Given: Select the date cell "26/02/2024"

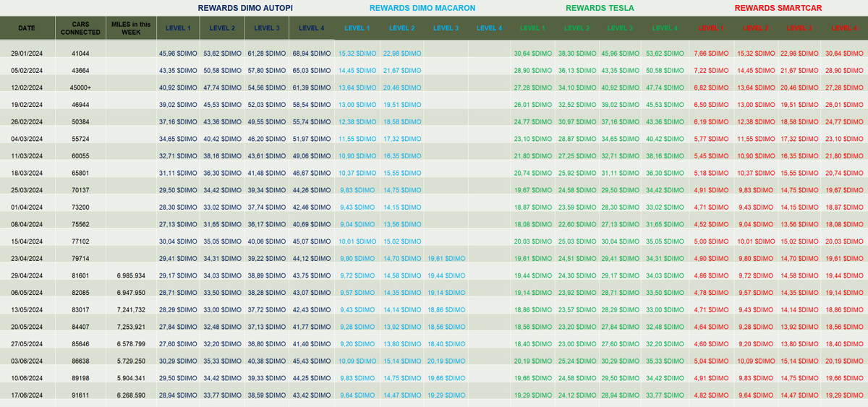Looking at the screenshot, I should coord(27,122).
